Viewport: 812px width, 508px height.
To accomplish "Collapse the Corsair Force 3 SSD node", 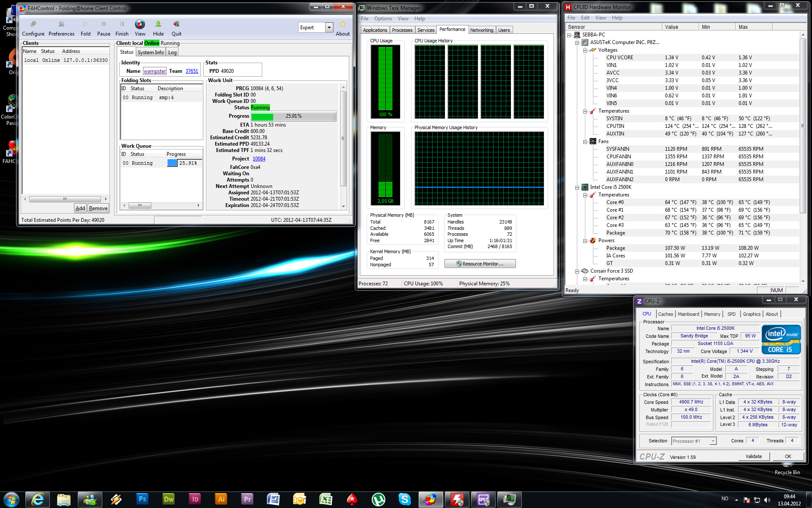I will [x=577, y=271].
